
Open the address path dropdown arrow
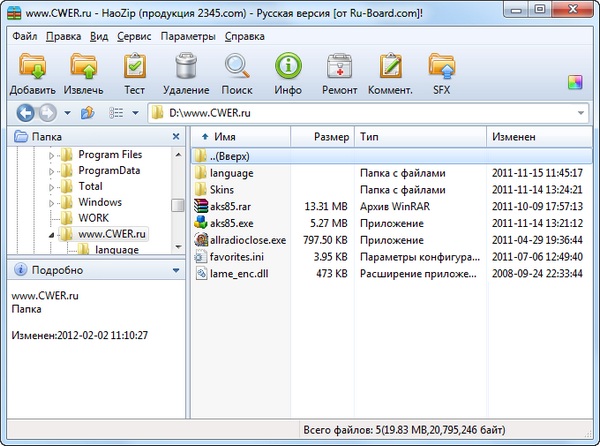pos(581,112)
